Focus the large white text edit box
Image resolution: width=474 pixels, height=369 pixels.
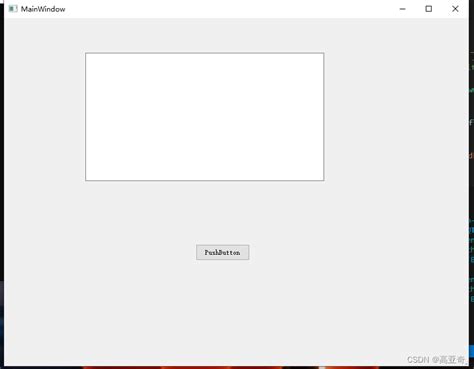(205, 117)
